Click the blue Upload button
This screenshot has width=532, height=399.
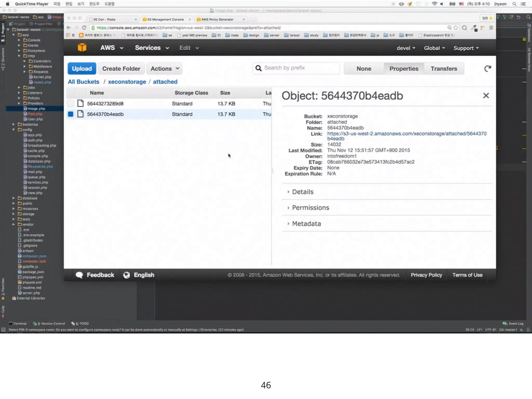coord(82,69)
